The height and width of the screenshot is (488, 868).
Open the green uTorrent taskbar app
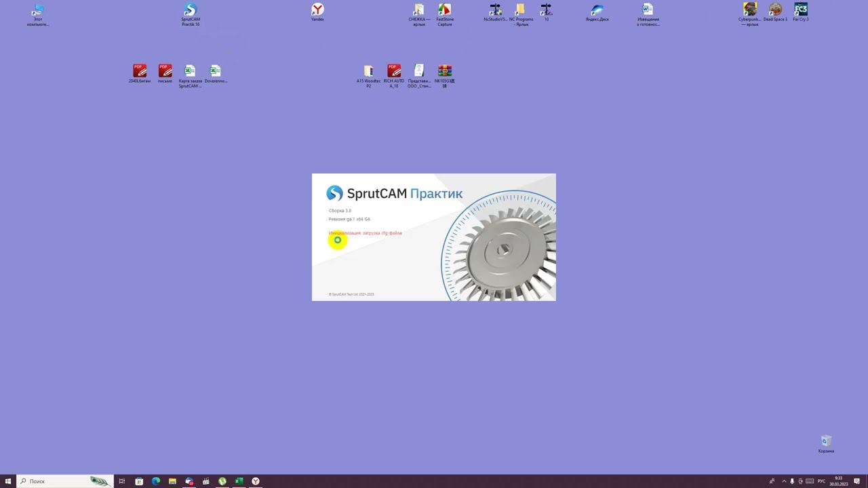[222, 481]
